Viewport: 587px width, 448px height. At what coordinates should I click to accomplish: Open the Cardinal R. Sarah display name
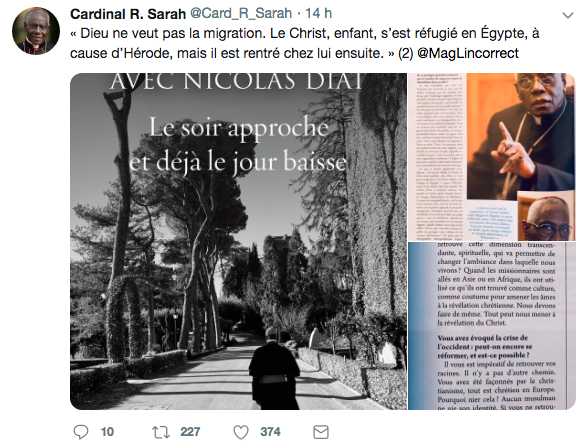point(128,14)
